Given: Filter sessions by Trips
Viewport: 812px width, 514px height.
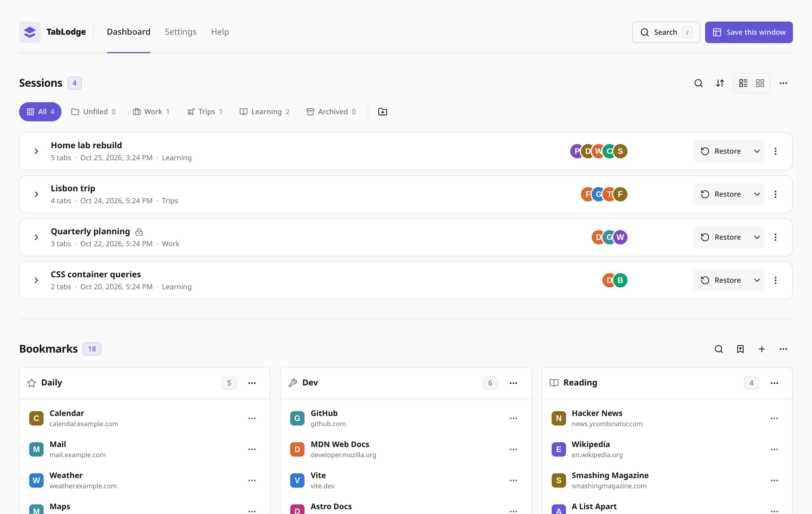Looking at the screenshot, I should pyautogui.click(x=205, y=112).
